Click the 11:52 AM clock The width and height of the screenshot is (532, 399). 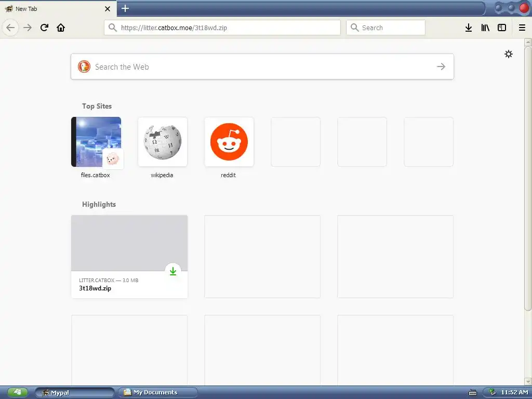tap(514, 393)
